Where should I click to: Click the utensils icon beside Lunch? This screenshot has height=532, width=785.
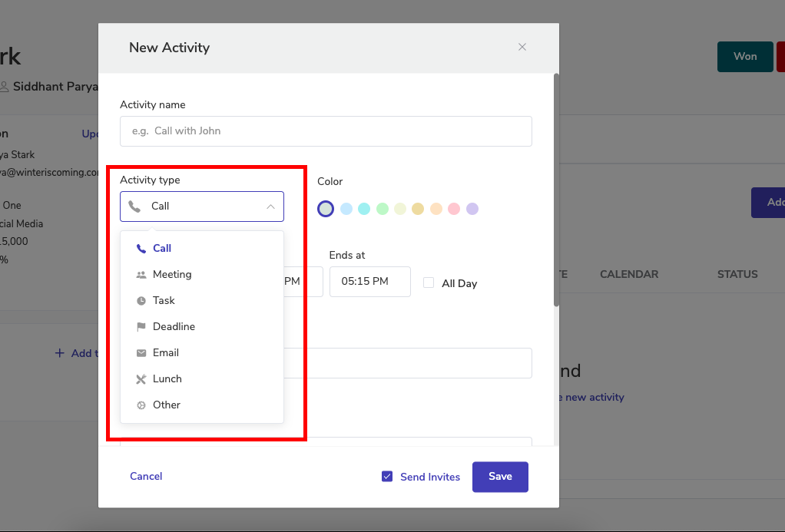[141, 379]
